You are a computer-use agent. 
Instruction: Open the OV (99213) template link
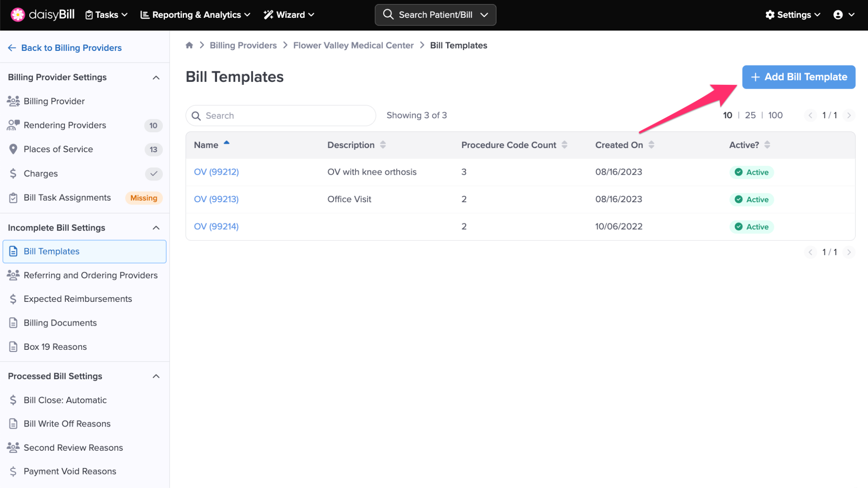click(x=216, y=199)
